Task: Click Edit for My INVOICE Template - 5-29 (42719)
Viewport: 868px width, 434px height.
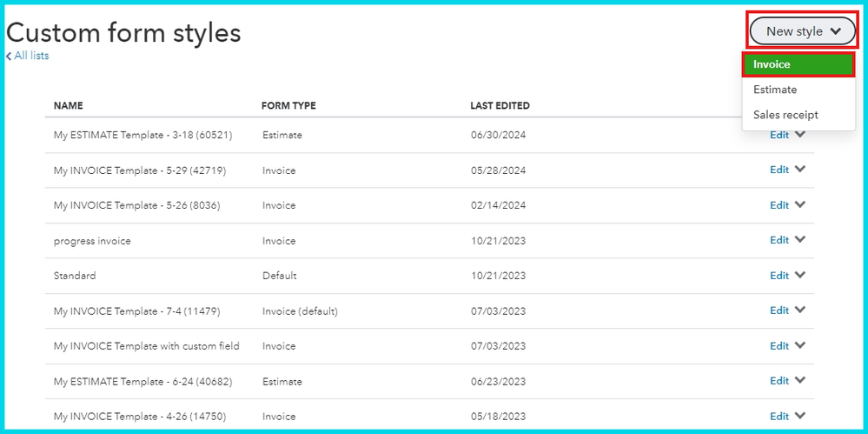Action: pos(779,170)
